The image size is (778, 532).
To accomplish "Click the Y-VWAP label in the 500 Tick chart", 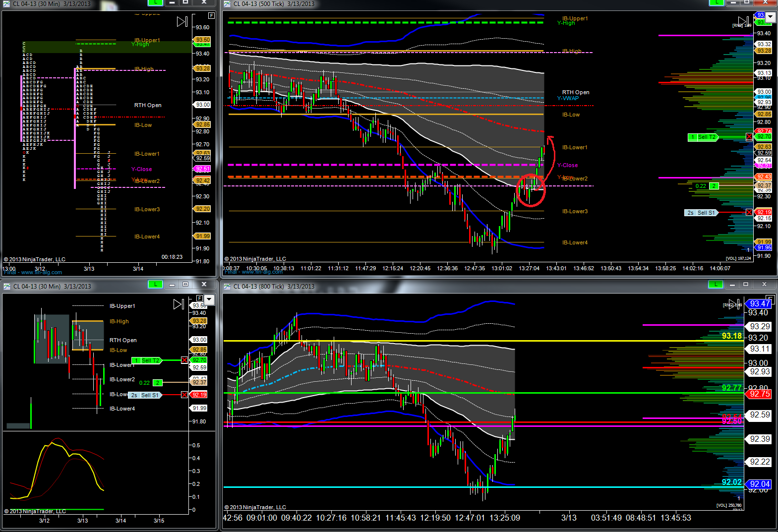I will (568, 98).
